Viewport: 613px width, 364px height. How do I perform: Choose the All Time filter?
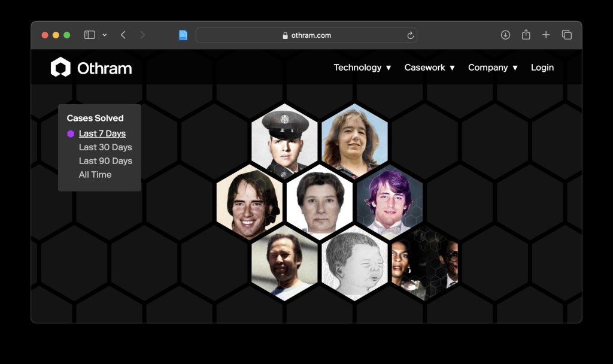click(x=95, y=174)
